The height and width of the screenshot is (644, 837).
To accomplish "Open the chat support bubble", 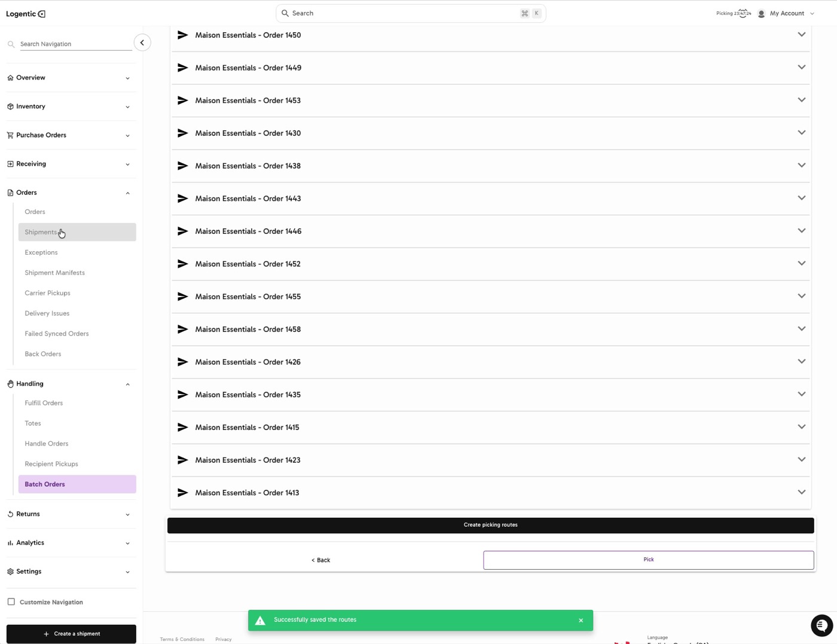I will [x=821, y=625].
